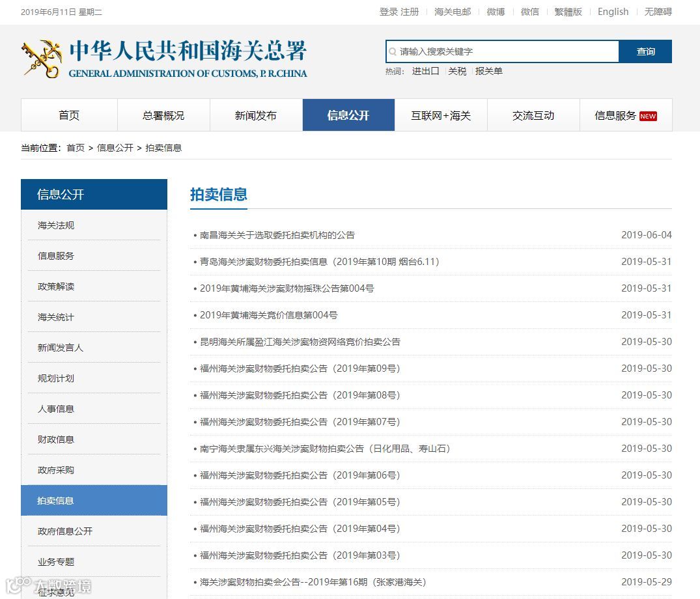The image size is (700, 599).
Task: Open 2019年黄埔海关竞价信息第004号
Action: (268, 316)
